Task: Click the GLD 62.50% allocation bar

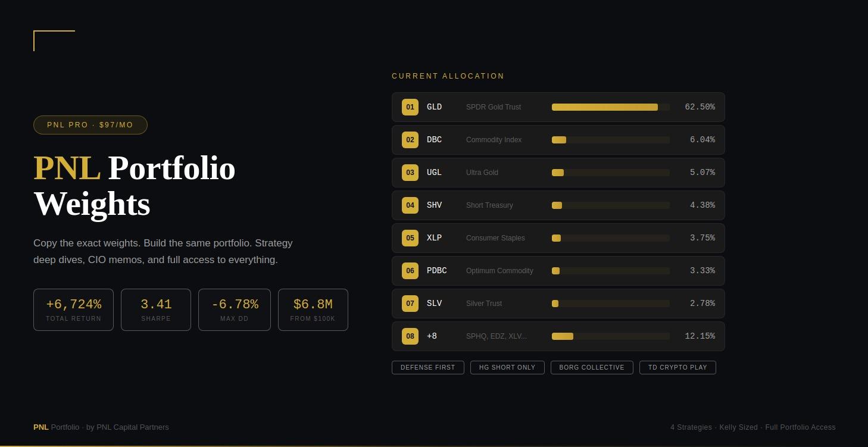Action: 610,107
